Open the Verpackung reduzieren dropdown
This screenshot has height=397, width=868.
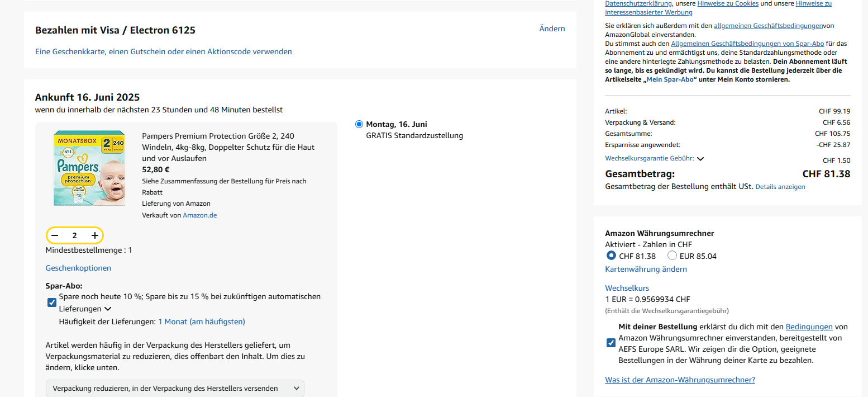point(175,388)
